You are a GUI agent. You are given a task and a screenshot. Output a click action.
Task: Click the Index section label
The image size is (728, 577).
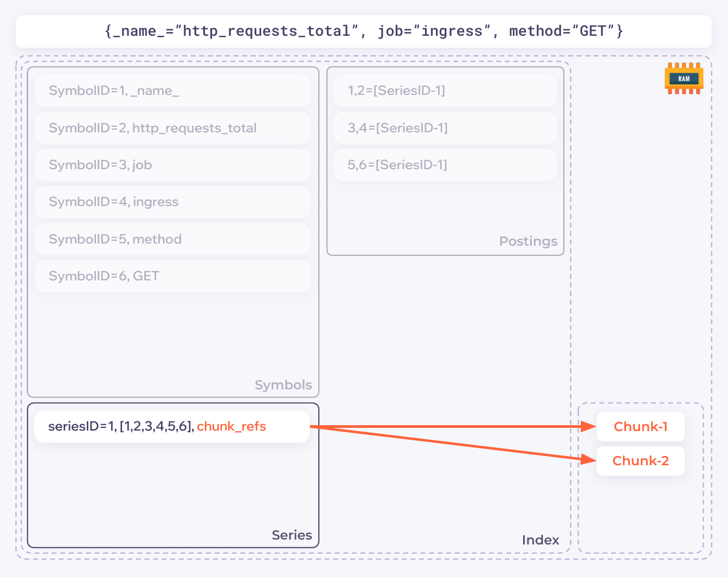(540, 540)
